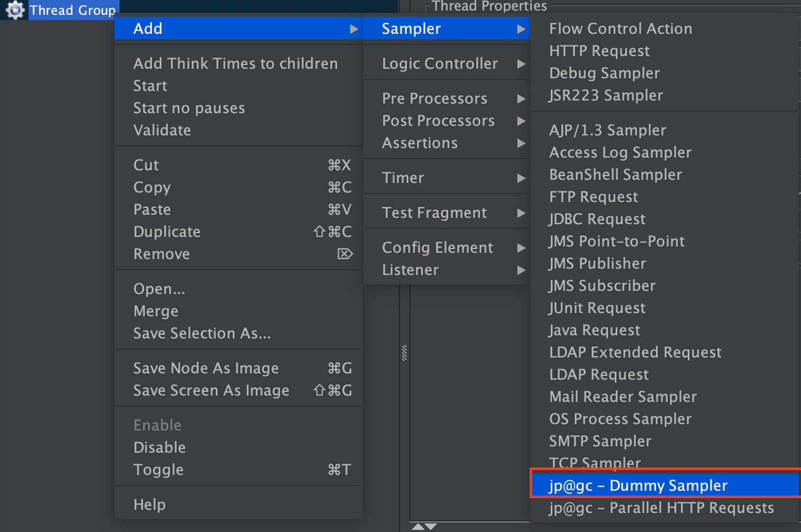
Task: Click JMS Publisher
Action: tap(666, 263)
